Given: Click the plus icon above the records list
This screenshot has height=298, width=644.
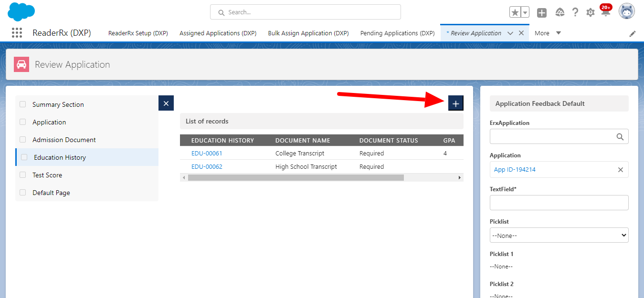Looking at the screenshot, I should [455, 103].
